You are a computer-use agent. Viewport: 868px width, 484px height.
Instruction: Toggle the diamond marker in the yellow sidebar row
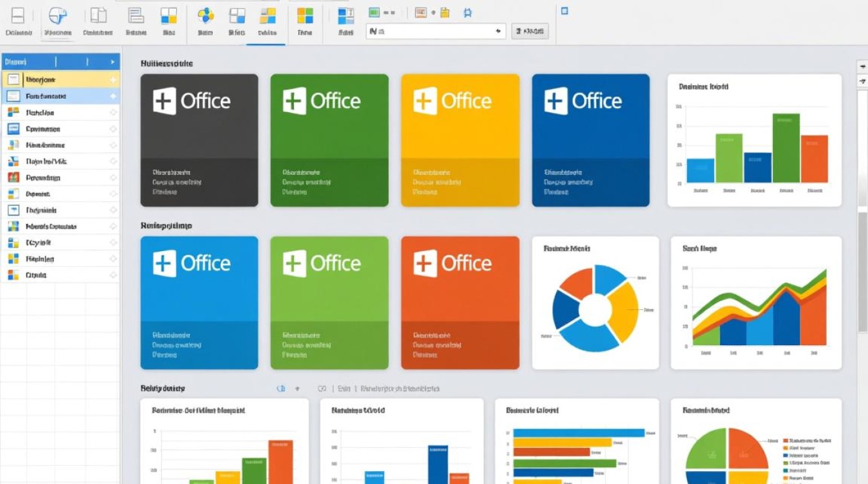tap(113, 79)
